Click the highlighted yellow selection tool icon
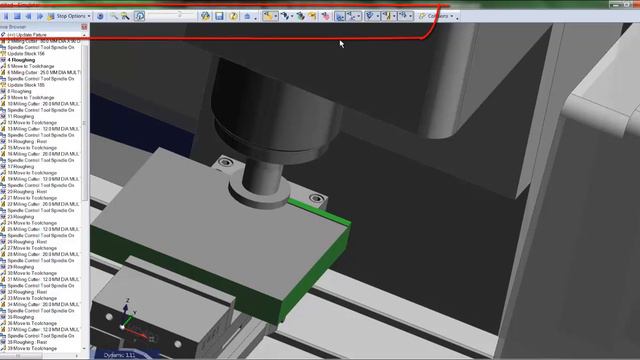This screenshot has height=360, width=640. [x=268, y=16]
